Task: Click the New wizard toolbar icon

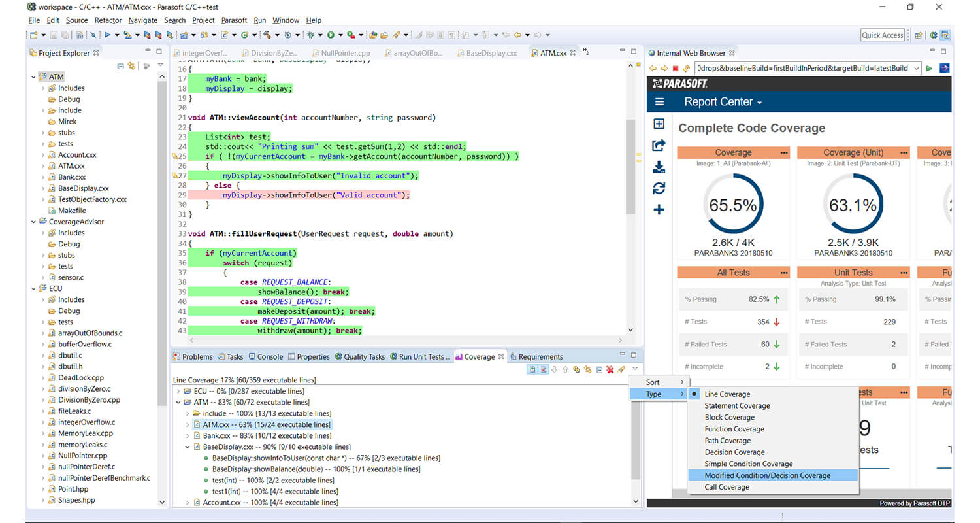Action: click(33, 35)
